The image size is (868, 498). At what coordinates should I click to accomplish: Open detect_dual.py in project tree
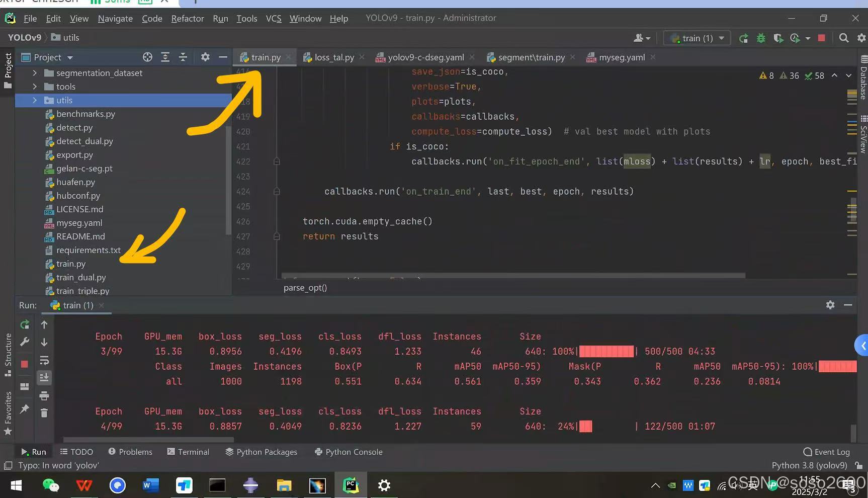tap(84, 141)
